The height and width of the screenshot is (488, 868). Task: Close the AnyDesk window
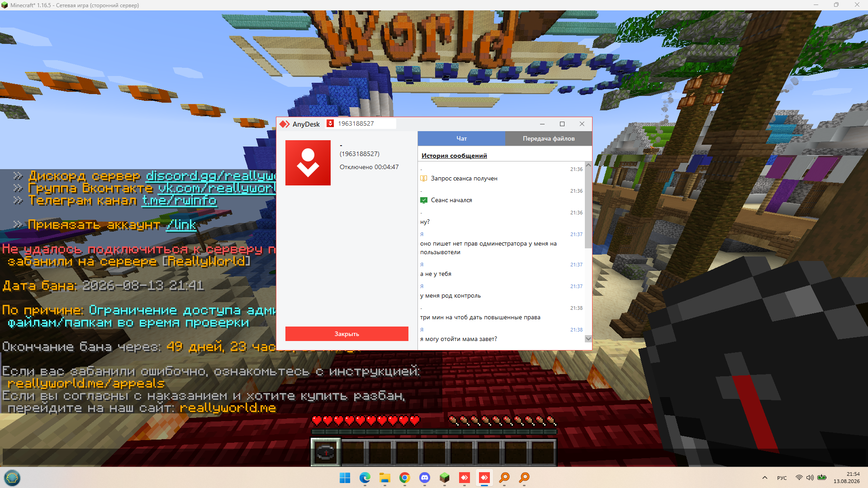pyautogui.click(x=582, y=124)
